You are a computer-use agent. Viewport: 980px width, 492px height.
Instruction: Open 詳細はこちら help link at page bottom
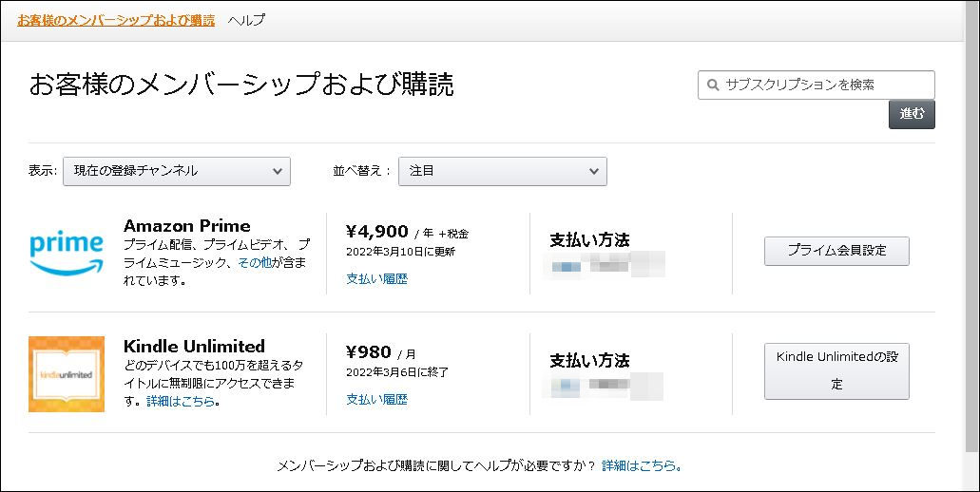(x=640, y=465)
